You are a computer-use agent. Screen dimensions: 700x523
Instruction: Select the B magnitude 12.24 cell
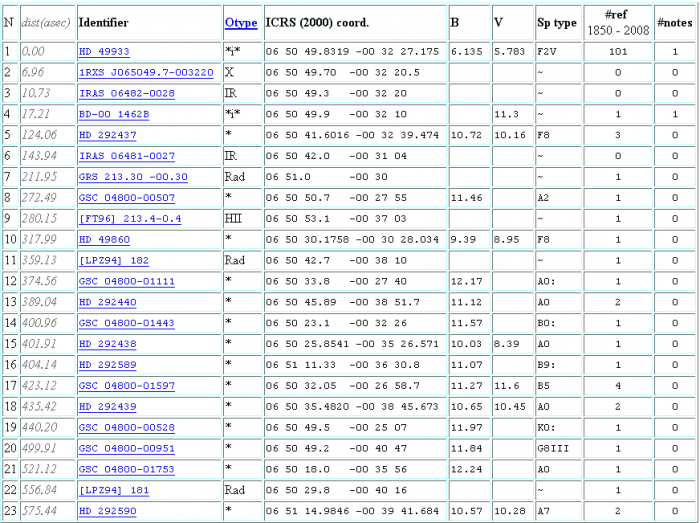[x=467, y=469]
